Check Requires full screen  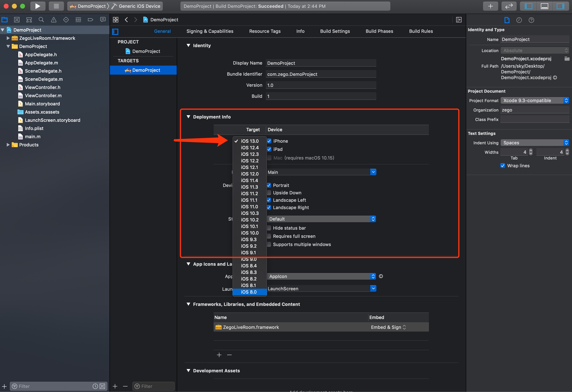coord(269,236)
